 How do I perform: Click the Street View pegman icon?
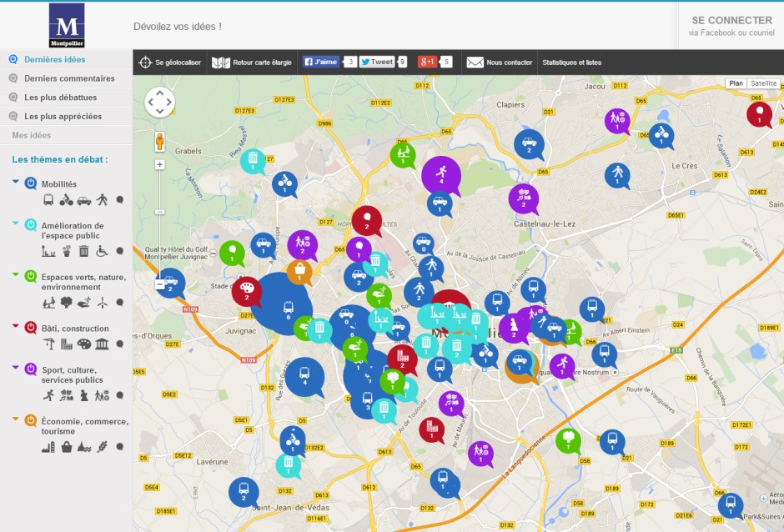pyautogui.click(x=160, y=141)
